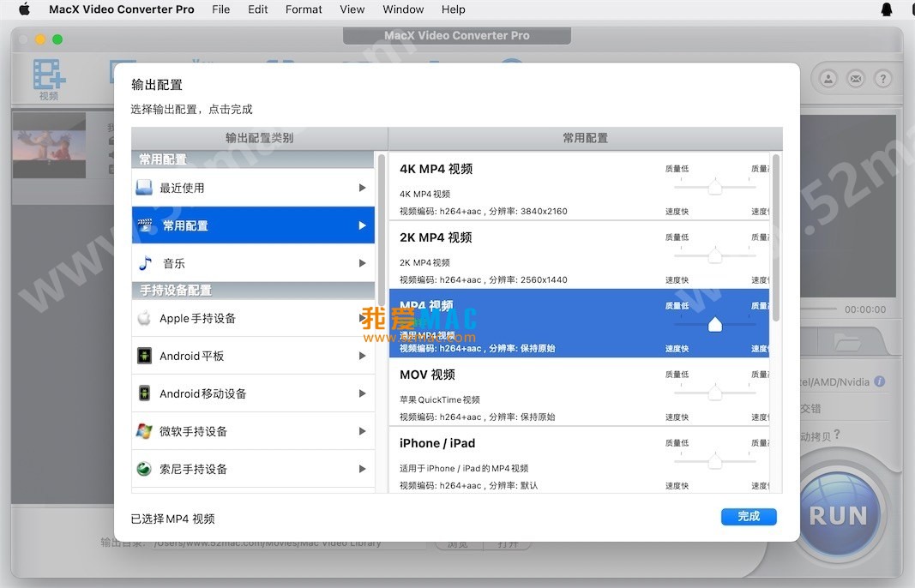Expand the 音乐 category arrow
Image resolution: width=915 pixels, height=588 pixels.
363,263
